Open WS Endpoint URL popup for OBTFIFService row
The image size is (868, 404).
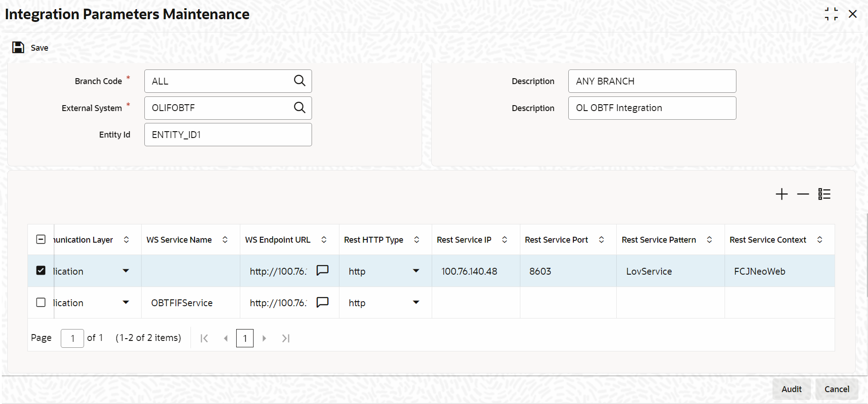click(323, 302)
